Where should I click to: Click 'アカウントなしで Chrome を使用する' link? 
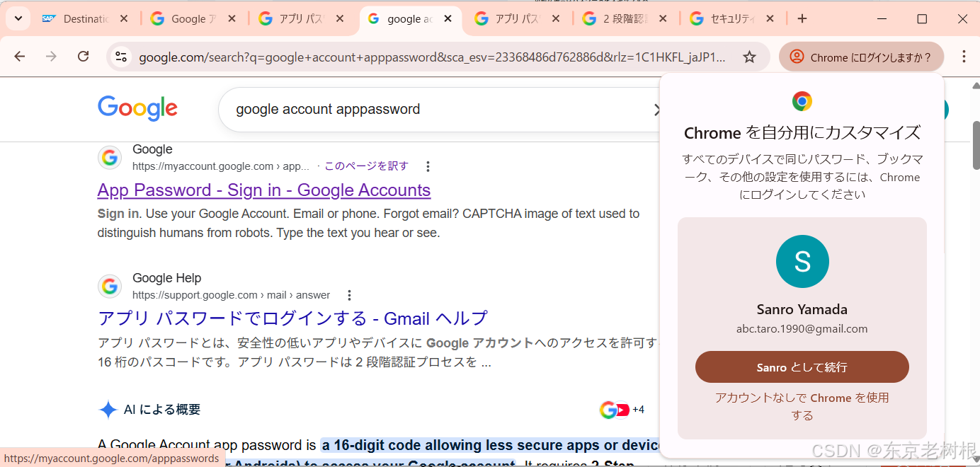pos(802,406)
